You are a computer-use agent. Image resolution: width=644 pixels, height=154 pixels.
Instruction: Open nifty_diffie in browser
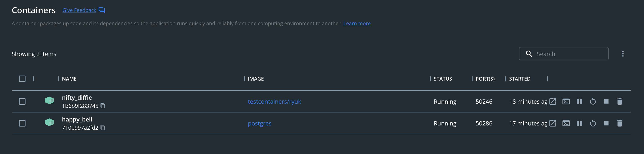tap(553, 101)
